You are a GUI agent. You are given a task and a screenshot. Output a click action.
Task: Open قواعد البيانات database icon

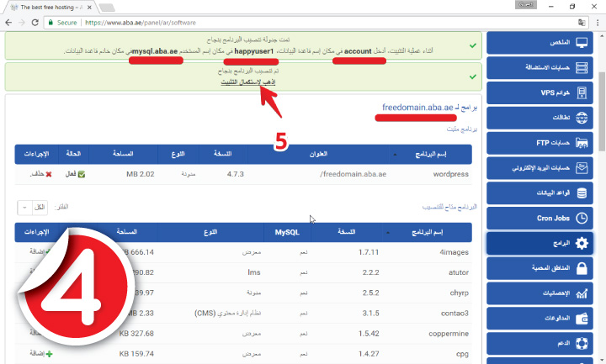click(x=582, y=193)
